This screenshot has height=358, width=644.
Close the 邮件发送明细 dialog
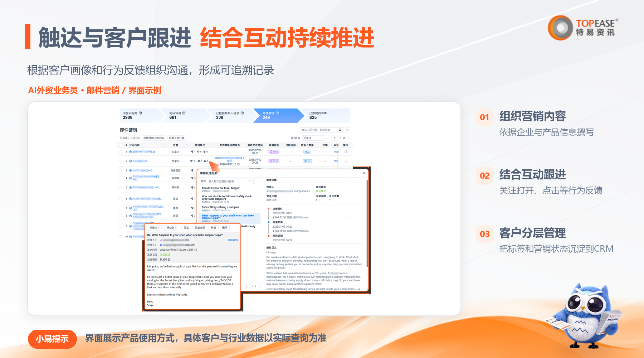pyautogui.click(x=364, y=173)
